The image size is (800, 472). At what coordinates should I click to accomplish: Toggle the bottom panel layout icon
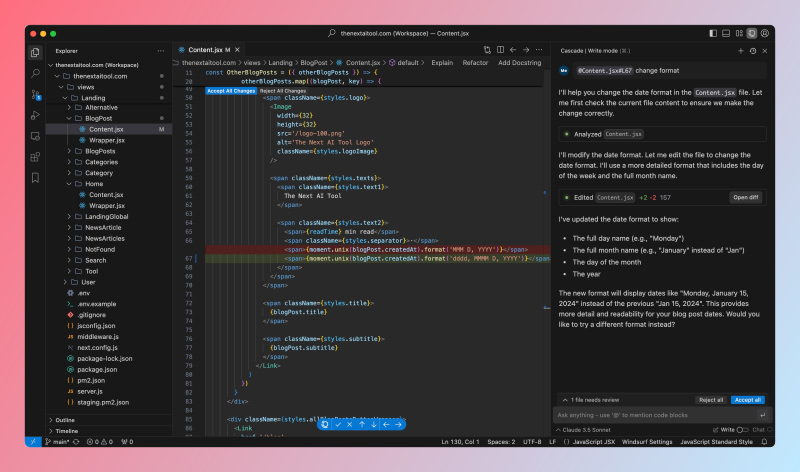click(x=727, y=32)
